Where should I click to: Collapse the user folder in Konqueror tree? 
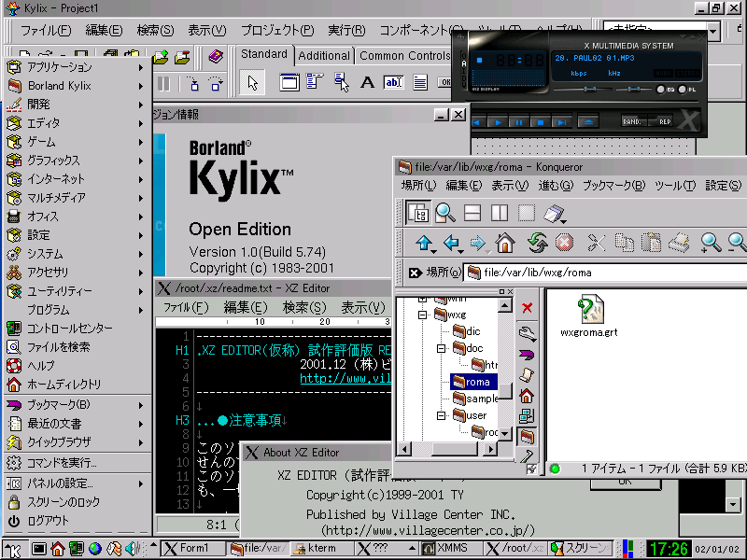(x=441, y=415)
